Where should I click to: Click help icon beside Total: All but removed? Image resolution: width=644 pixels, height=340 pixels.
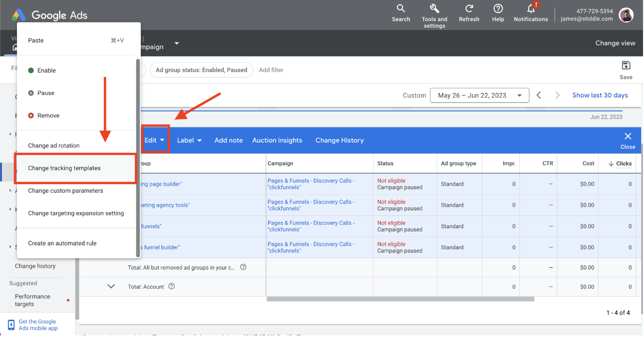point(244,267)
